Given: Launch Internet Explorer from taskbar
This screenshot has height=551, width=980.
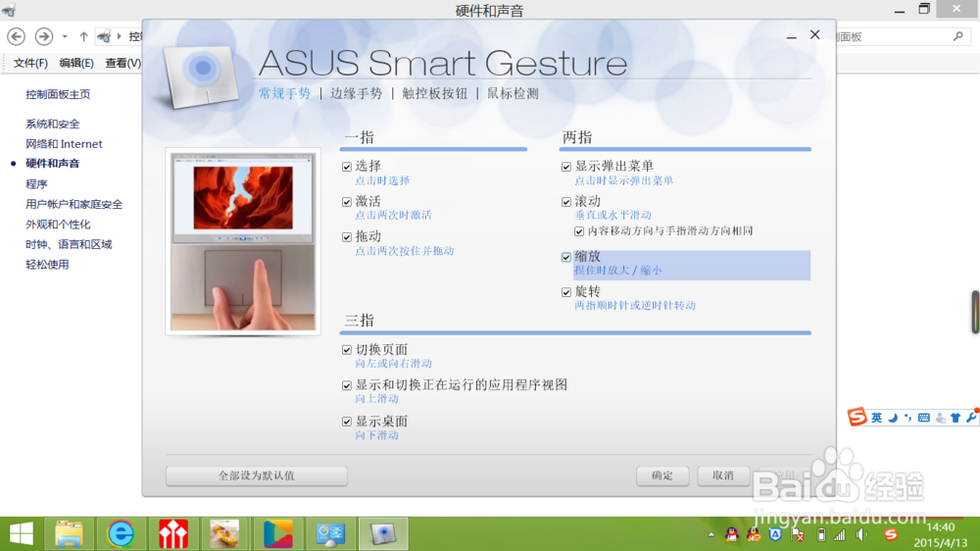Looking at the screenshot, I should (x=120, y=534).
